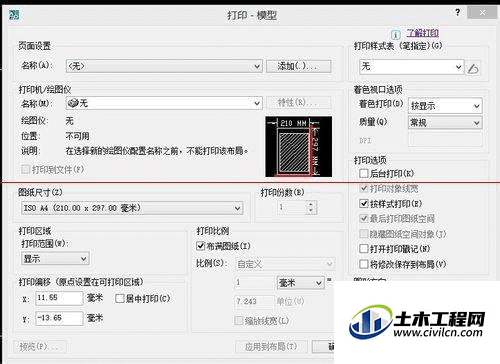Viewport: 500px width, 364px height.
Task: Toggle the 打印到文件(F) checkbox
Action: pos(25,169)
